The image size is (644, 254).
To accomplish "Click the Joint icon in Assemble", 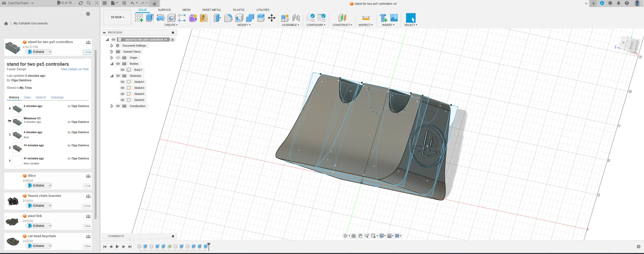I will (x=296, y=18).
